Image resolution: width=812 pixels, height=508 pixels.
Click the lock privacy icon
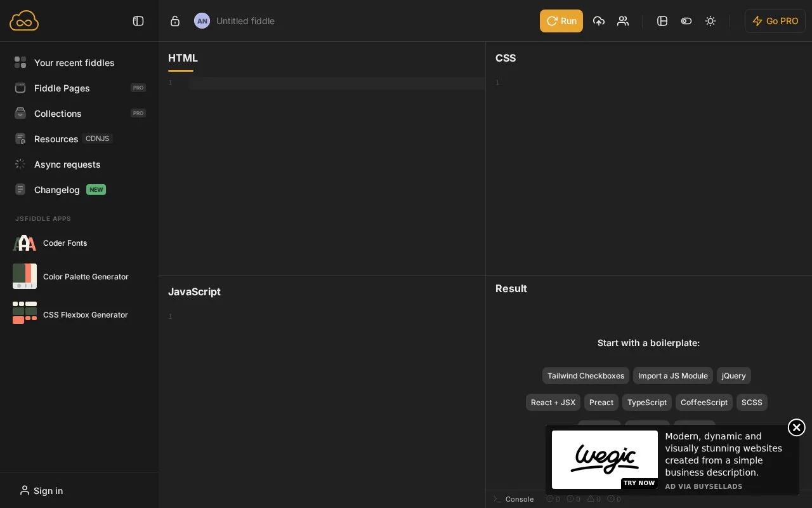[175, 21]
